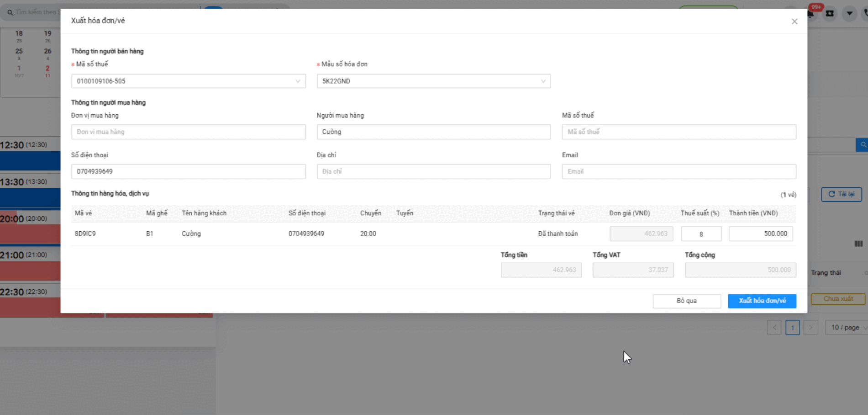The width and height of the screenshot is (868, 415).
Task: Click the Thuế suất (%) field showing 8
Action: point(701,234)
